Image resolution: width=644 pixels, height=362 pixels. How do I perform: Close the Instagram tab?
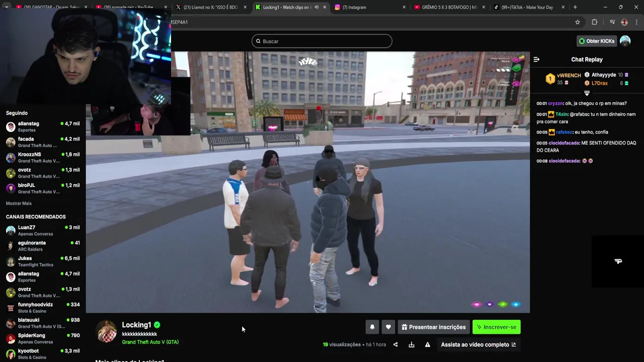[404, 7]
